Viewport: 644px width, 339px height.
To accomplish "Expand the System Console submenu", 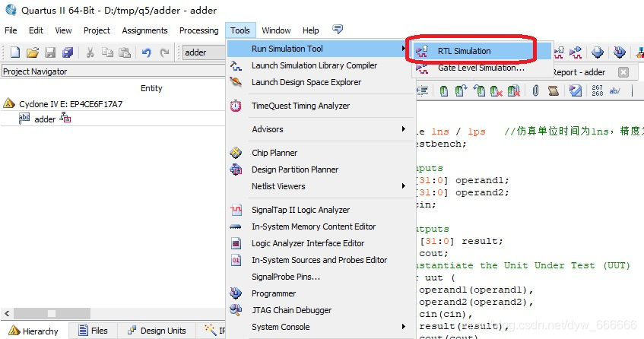I will tap(319, 327).
